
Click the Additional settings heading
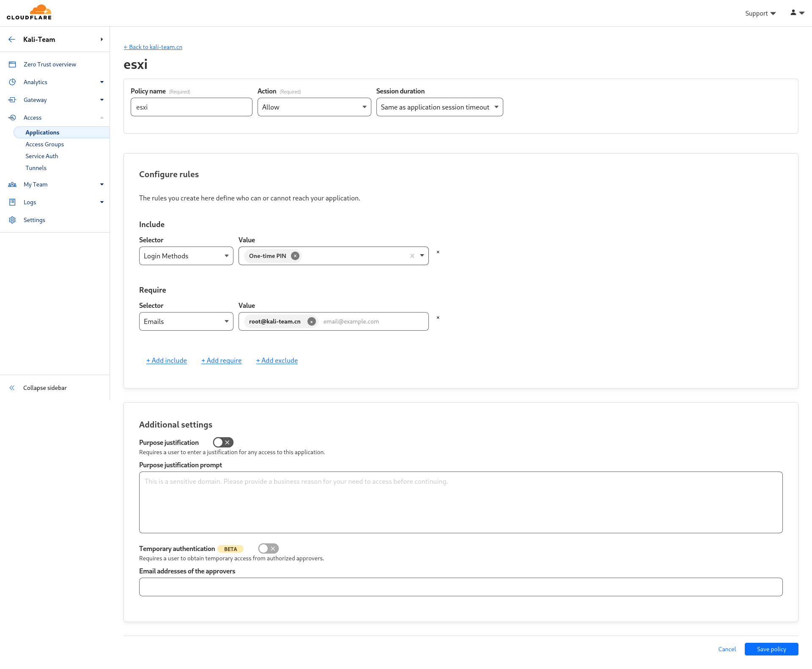[x=176, y=425]
